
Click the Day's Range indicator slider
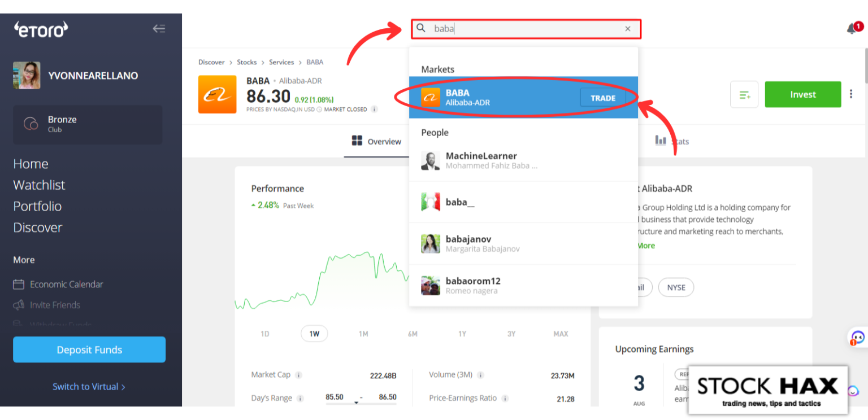coord(357,402)
